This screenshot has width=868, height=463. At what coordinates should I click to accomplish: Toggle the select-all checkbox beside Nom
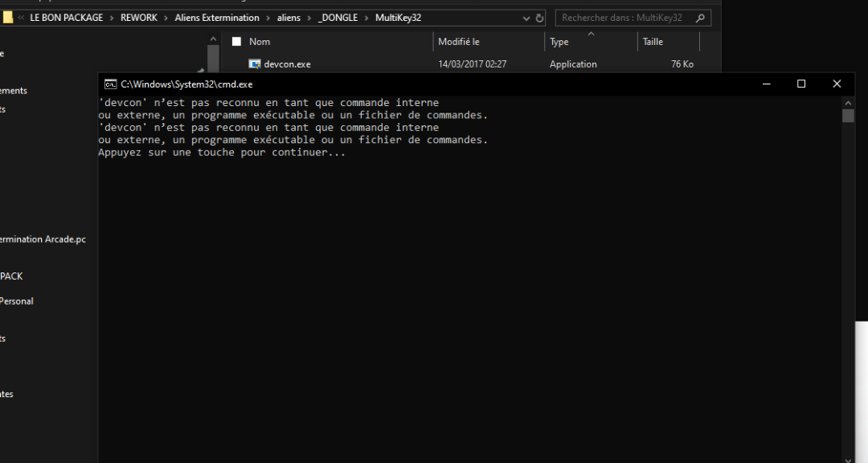click(x=236, y=42)
